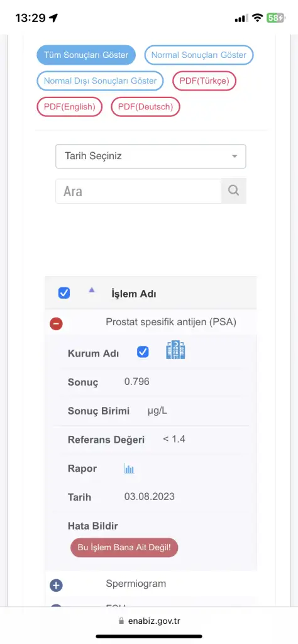Download PDF(Türkçe) report
This screenshot has height=644, width=298.
pos(204,81)
